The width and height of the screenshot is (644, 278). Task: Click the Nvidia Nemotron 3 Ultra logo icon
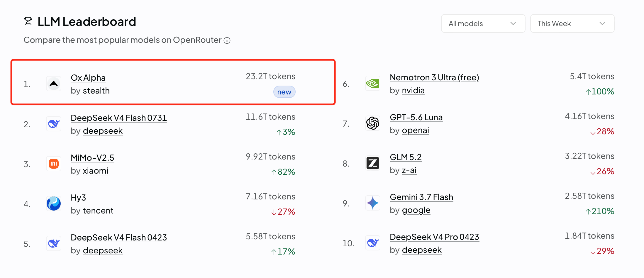tap(373, 84)
